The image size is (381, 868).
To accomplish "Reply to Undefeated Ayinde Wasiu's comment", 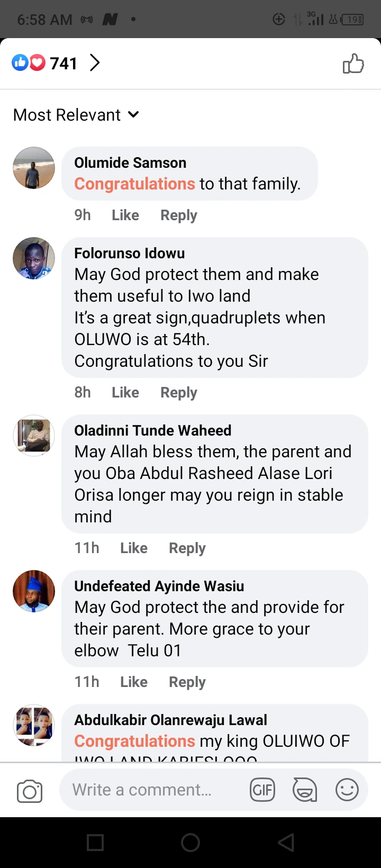I will 187,682.
